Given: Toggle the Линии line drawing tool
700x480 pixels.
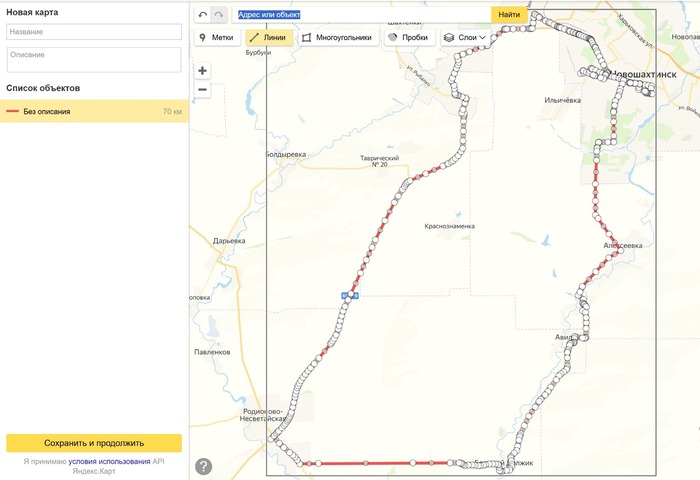Looking at the screenshot, I should [x=269, y=38].
